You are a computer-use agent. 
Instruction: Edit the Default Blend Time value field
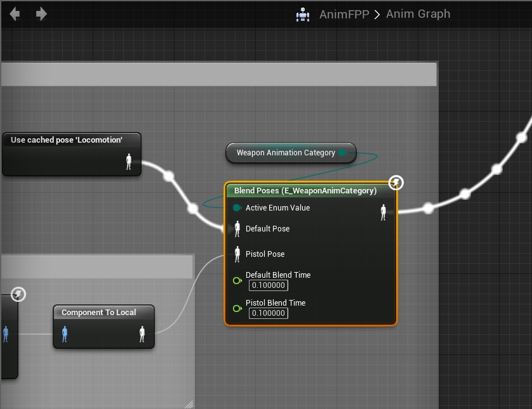tap(268, 285)
